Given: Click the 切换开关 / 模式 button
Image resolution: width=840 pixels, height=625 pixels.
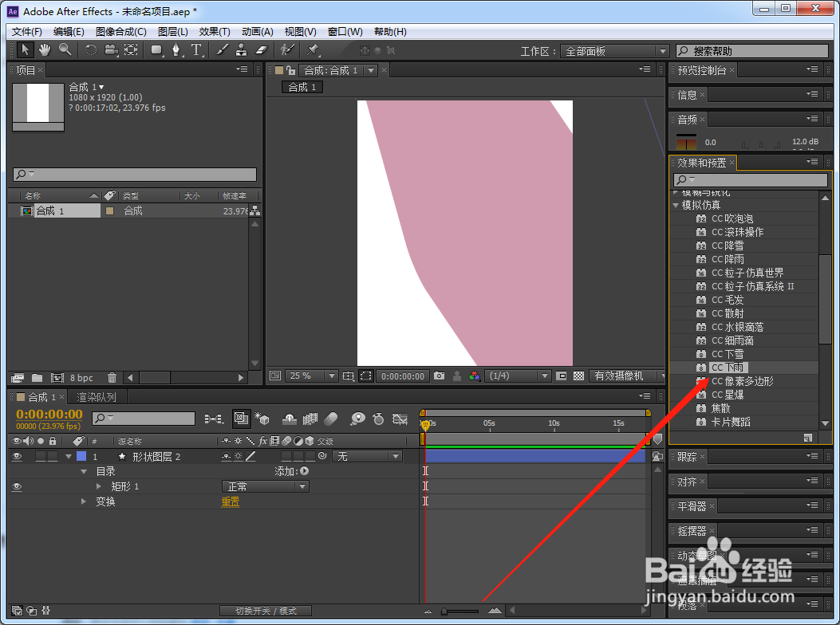Looking at the screenshot, I should [x=266, y=611].
